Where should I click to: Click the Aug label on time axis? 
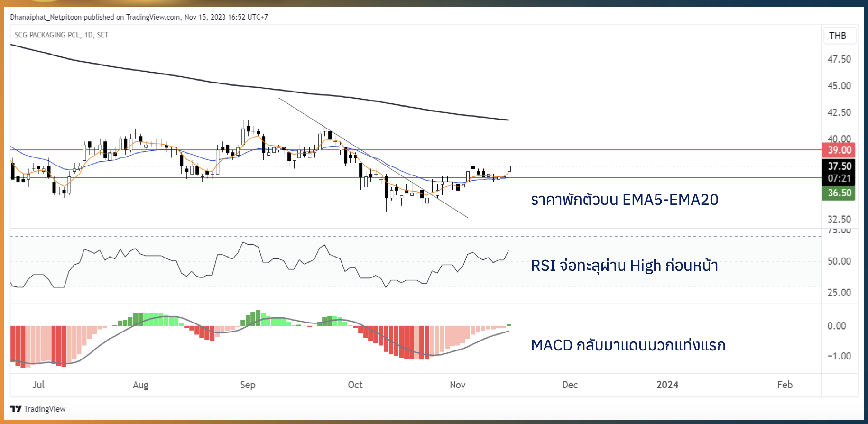tap(140, 385)
